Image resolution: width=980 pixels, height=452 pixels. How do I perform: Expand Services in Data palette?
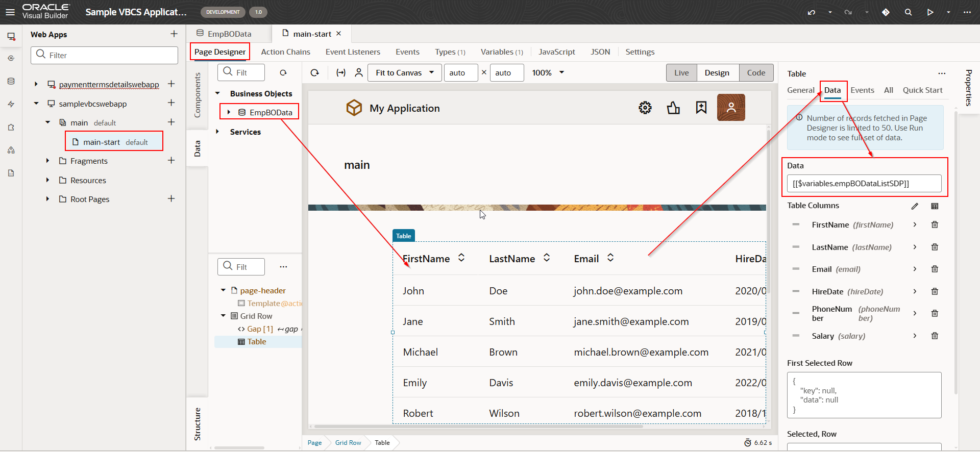coord(218,132)
